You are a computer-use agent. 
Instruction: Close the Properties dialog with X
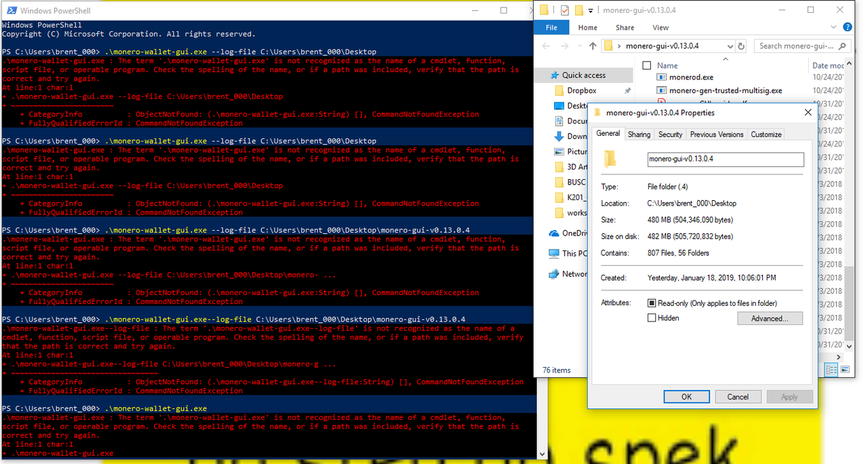coord(808,113)
